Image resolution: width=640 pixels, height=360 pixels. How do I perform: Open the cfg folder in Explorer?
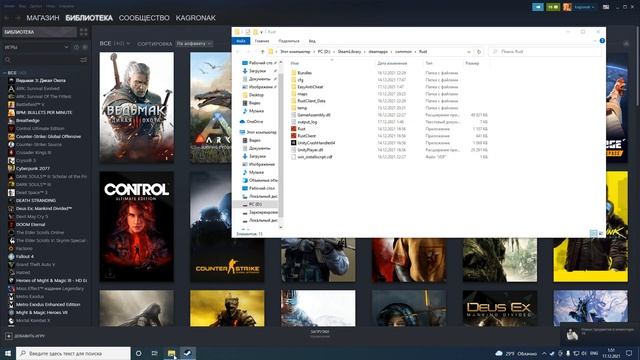[x=300, y=80]
